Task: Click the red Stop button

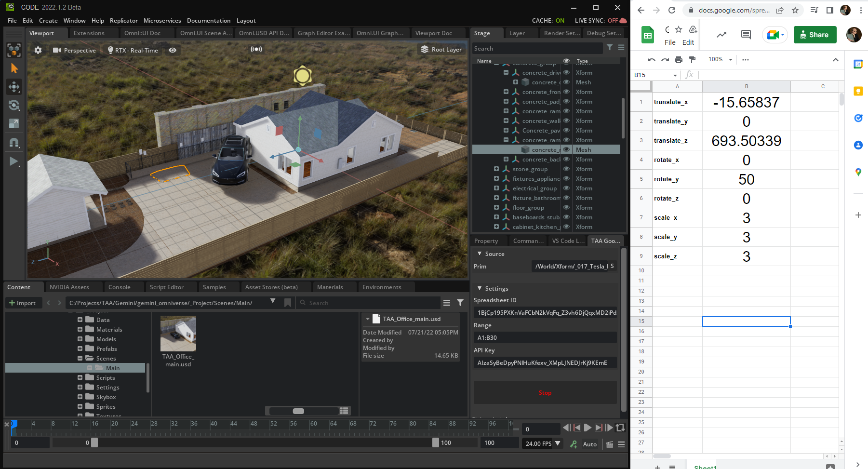Action: [x=545, y=393]
